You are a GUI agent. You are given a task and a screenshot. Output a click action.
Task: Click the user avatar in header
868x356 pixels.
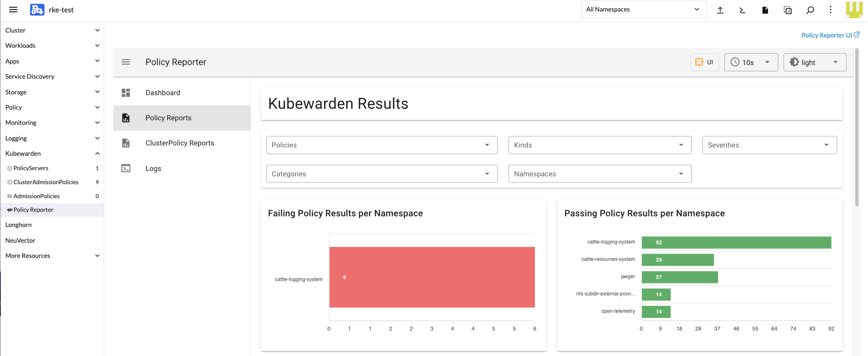tap(854, 9)
